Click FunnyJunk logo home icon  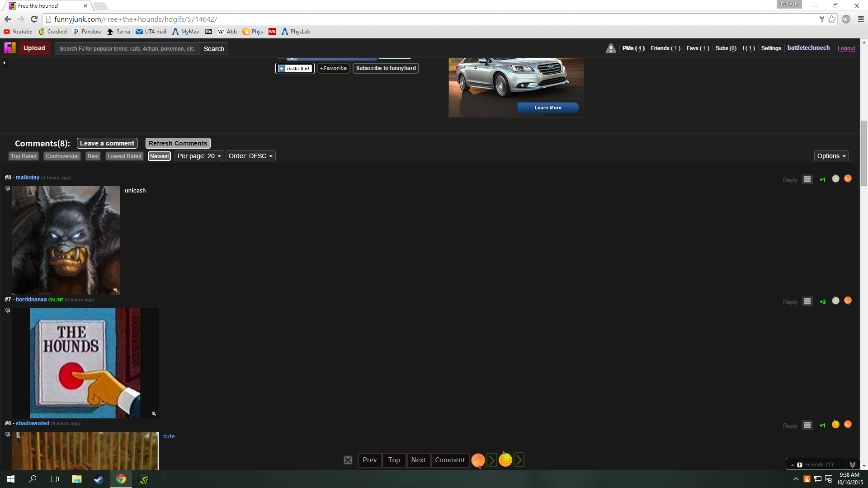[x=10, y=48]
